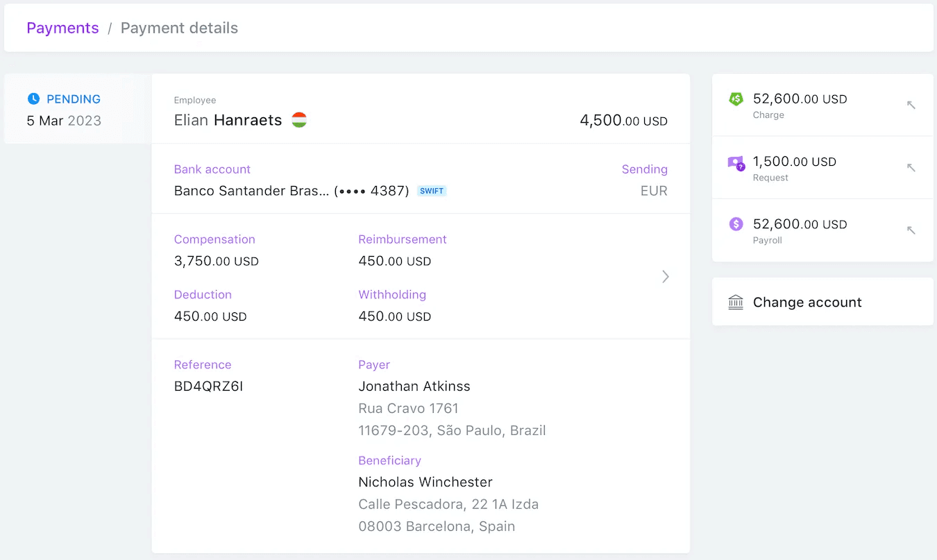The image size is (937, 560).
Task: Click the Change account button
Action: pyautogui.click(x=807, y=302)
